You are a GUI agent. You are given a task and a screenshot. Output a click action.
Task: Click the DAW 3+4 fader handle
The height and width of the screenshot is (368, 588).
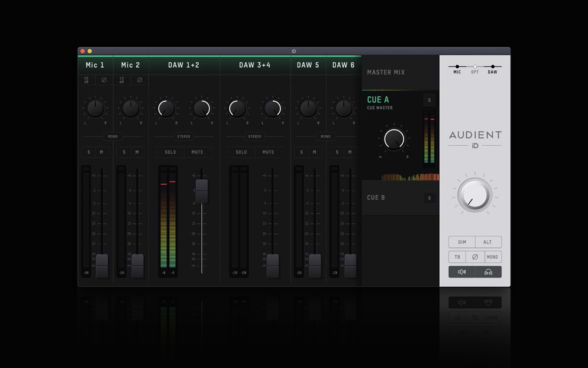point(273,266)
